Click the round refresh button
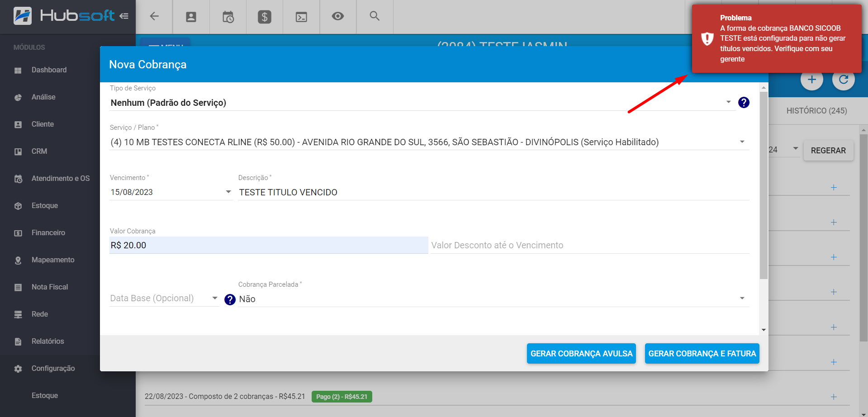 pyautogui.click(x=844, y=80)
